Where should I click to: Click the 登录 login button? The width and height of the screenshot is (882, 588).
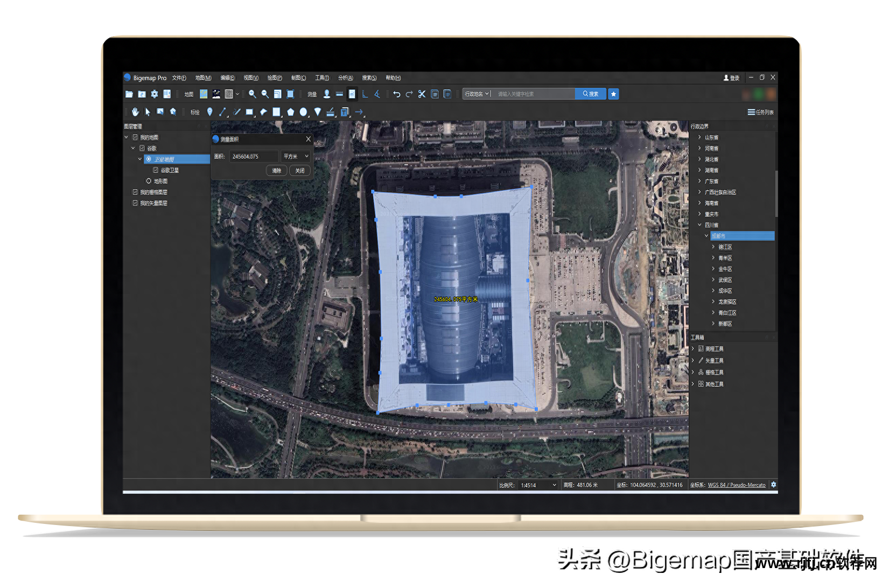coord(731,78)
